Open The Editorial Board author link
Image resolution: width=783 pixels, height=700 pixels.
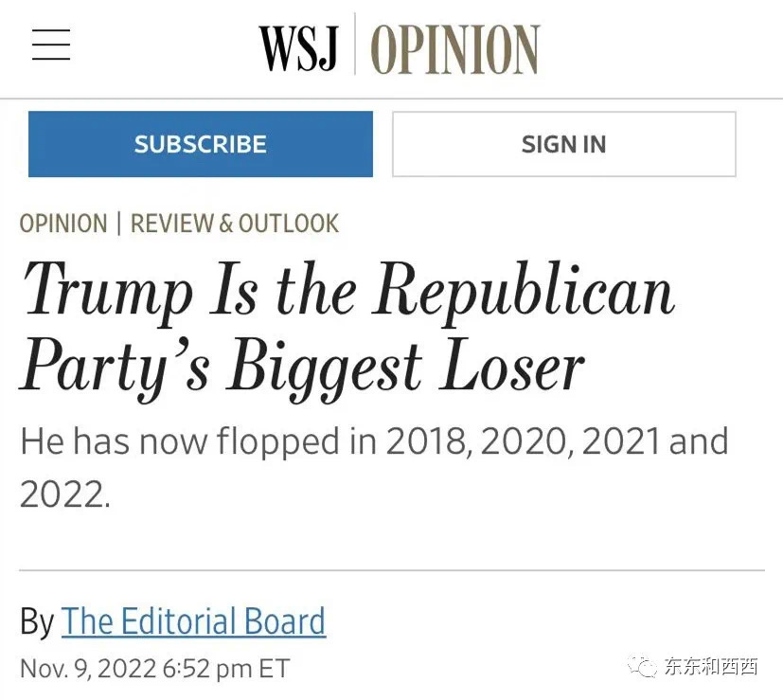(193, 621)
